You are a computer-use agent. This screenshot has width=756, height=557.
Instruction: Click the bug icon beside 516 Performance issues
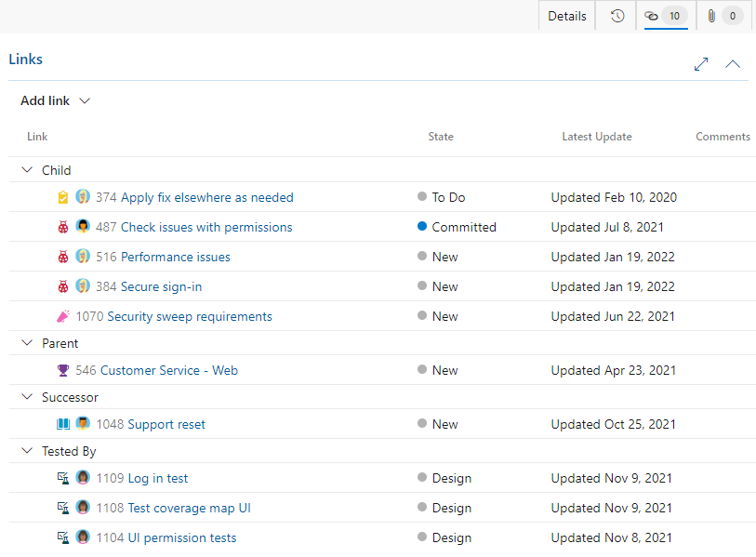click(x=62, y=257)
